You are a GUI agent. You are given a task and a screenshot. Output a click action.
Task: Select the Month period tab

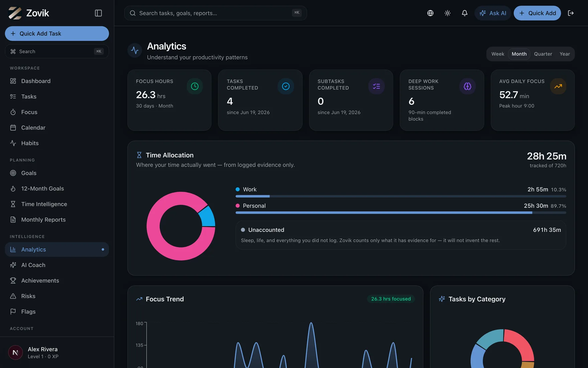[519, 54]
